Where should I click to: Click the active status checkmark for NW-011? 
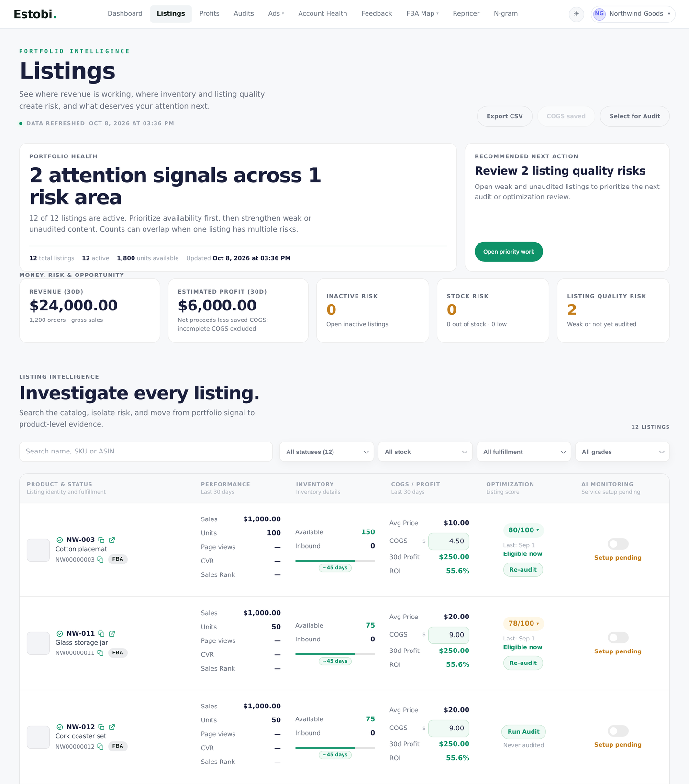[x=60, y=634]
